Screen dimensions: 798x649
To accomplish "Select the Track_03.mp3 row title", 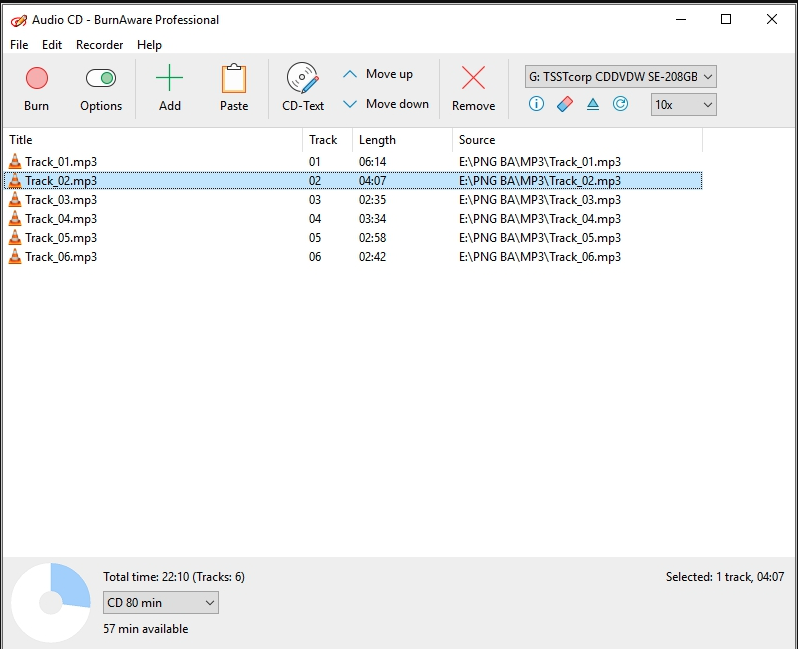I will tap(61, 200).
